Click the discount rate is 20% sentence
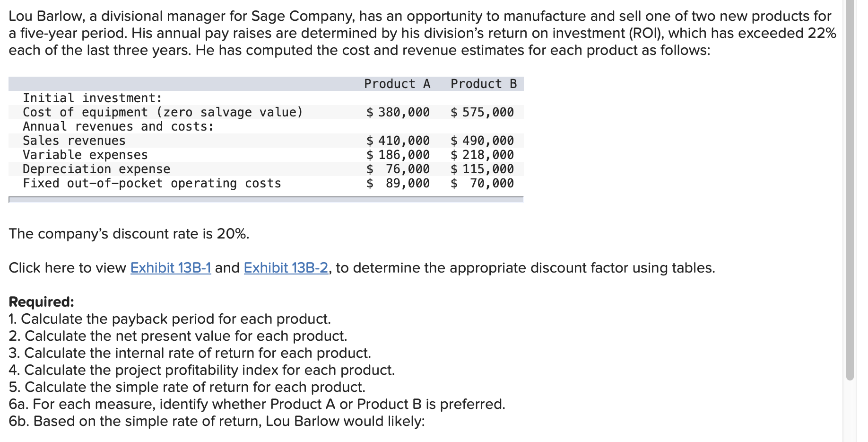The height and width of the screenshot is (442, 868). 129,234
